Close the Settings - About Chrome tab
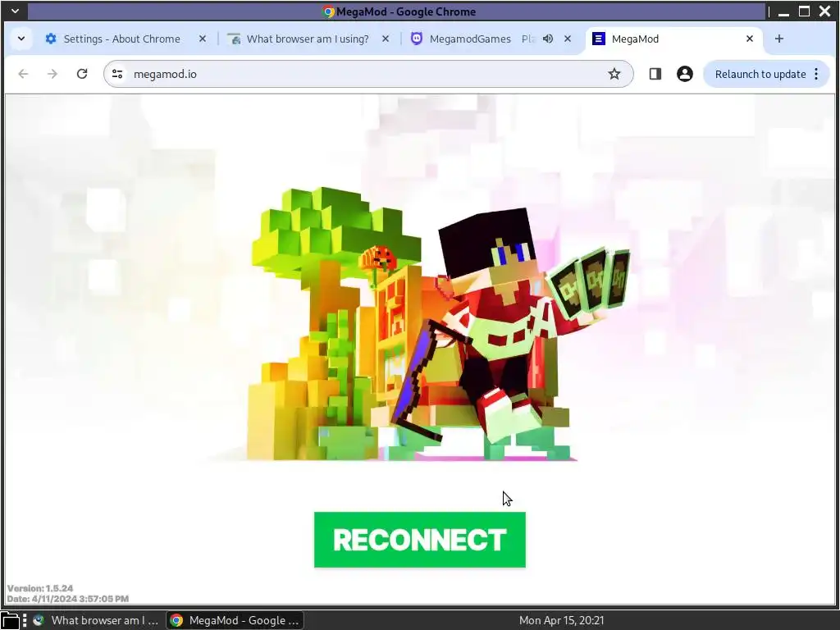 pos(203,39)
